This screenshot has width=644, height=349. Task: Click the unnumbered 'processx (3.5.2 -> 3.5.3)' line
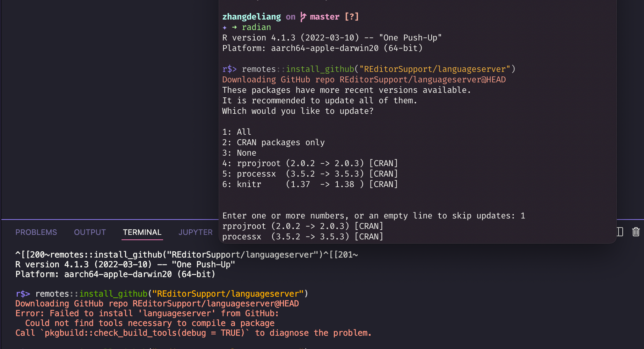303,237
